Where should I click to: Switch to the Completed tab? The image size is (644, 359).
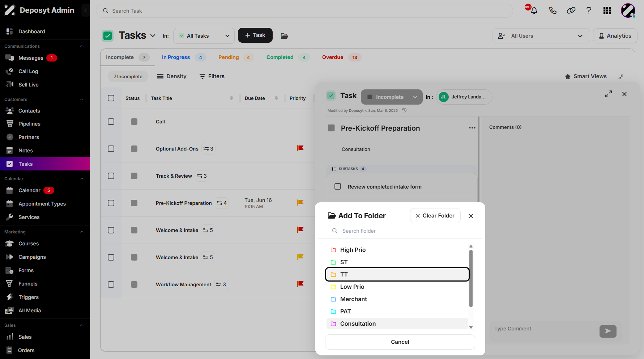click(288, 57)
